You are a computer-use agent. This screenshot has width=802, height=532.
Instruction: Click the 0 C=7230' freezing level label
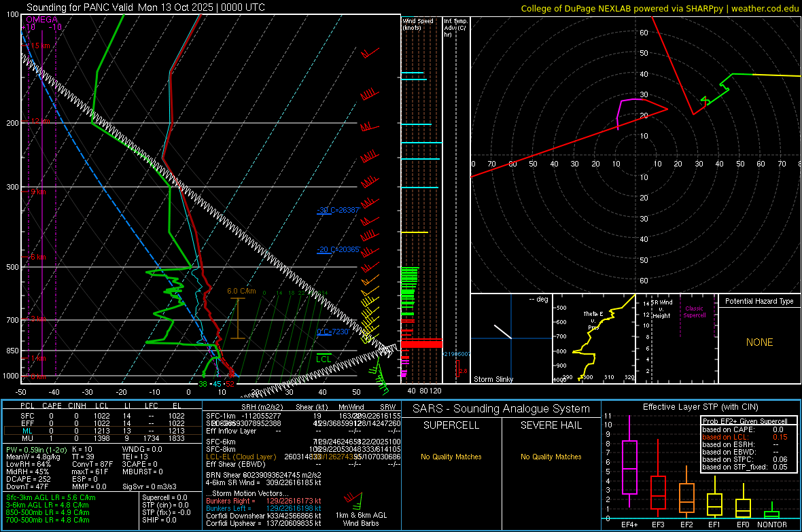(332, 332)
